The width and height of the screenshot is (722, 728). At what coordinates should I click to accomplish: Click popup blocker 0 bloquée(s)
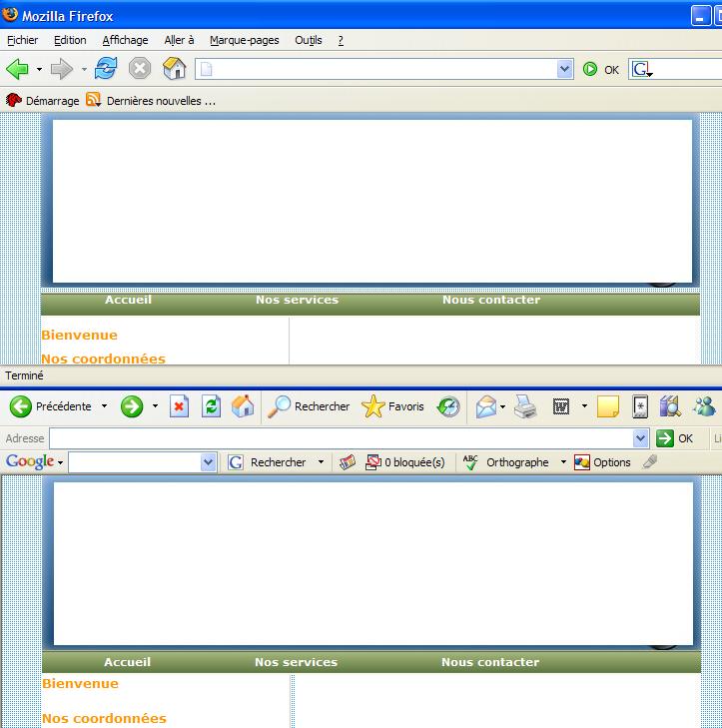pos(404,462)
